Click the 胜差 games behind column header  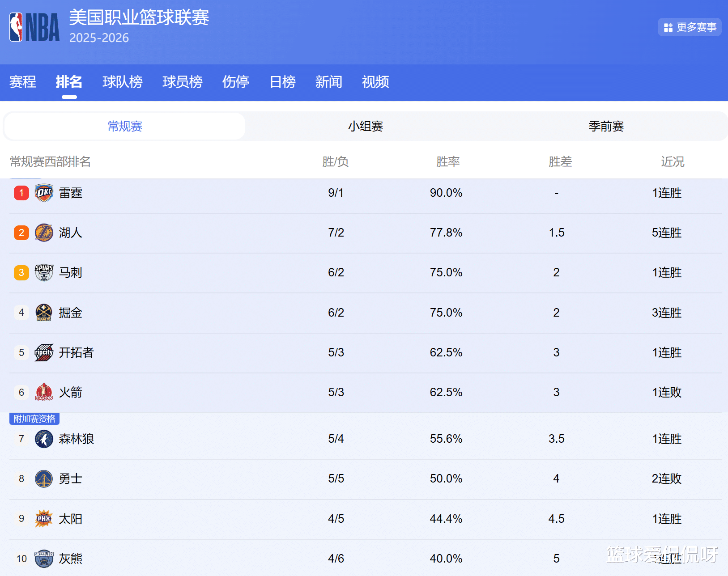(x=560, y=161)
